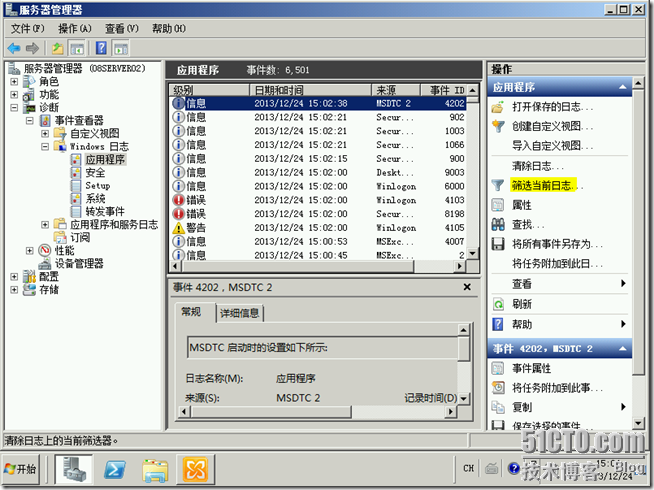The height and width of the screenshot is (490, 654).
Task: Click the 将任务附加到此事 clock icon
Action: tap(498, 387)
